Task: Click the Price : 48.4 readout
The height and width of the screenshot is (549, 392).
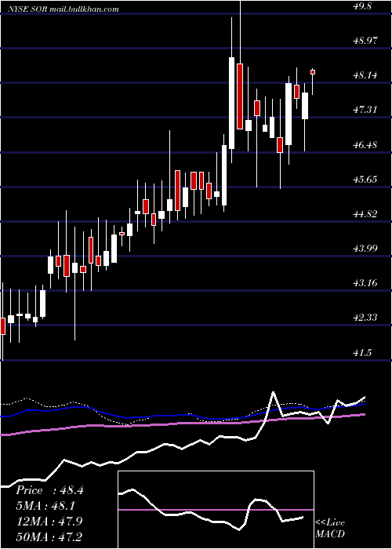Action: pyautogui.click(x=49, y=490)
